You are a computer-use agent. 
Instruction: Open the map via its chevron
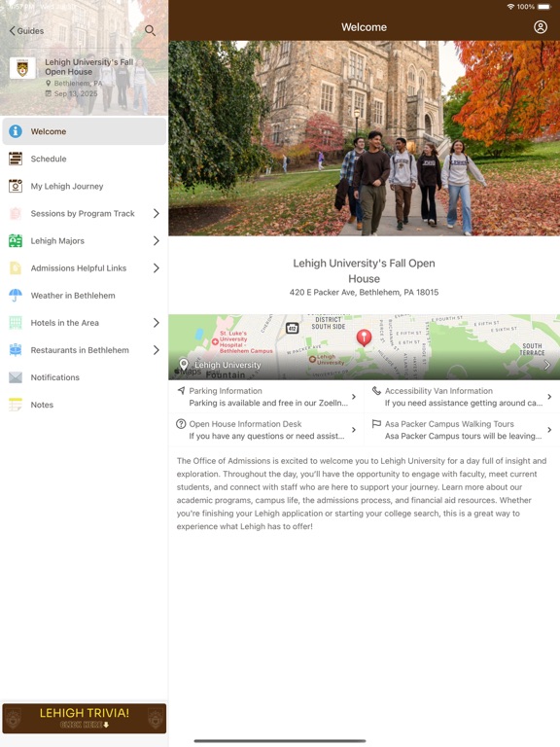click(547, 365)
